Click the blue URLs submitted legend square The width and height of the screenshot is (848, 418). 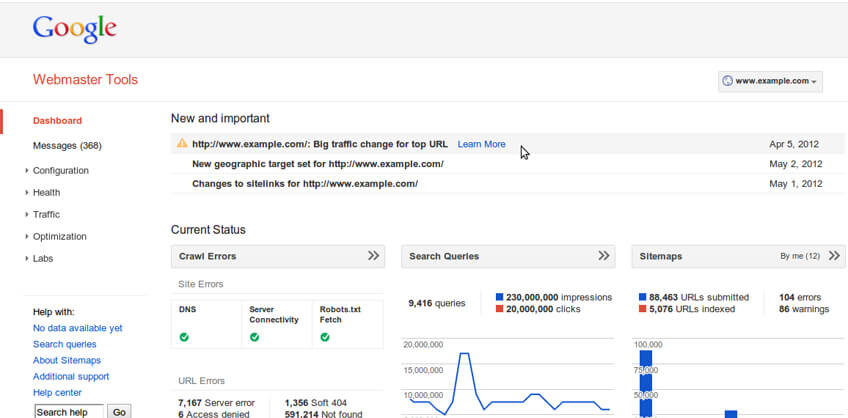[x=642, y=297]
